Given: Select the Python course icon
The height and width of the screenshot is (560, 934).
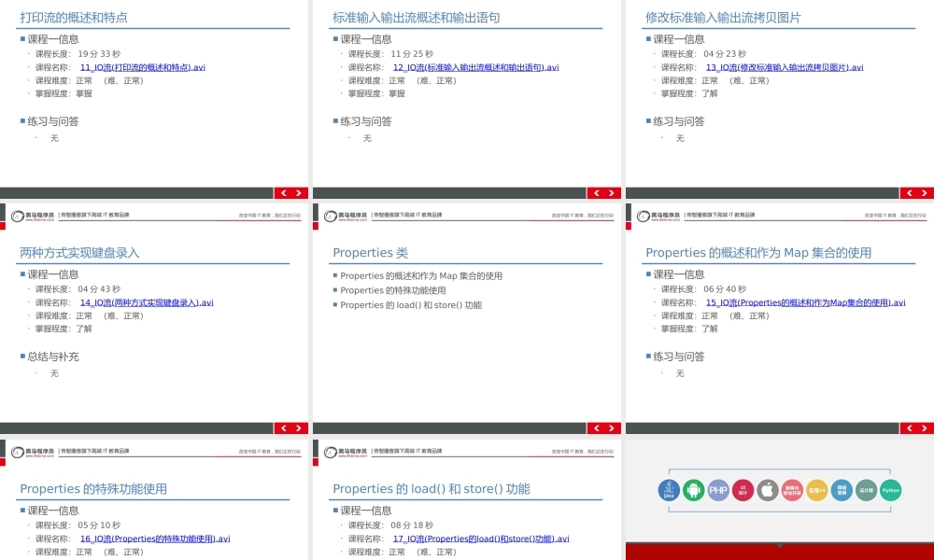Looking at the screenshot, I should 892,489.
